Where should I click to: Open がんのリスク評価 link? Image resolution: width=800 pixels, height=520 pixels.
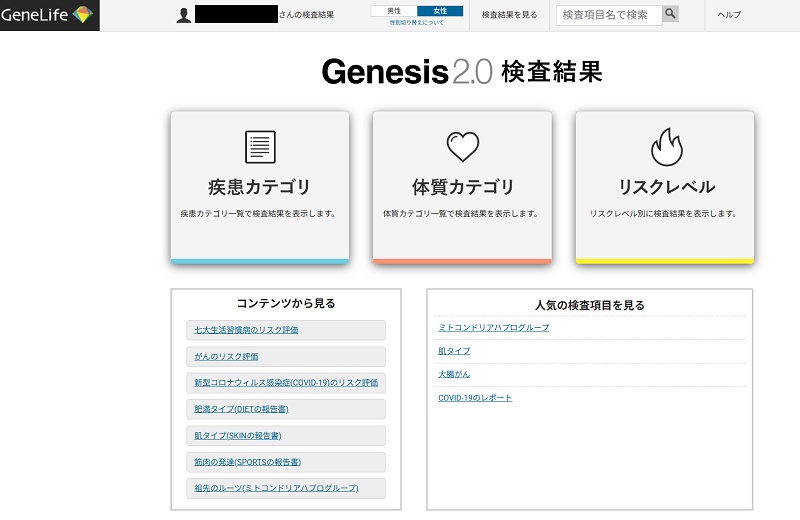(x=226, y=357)
